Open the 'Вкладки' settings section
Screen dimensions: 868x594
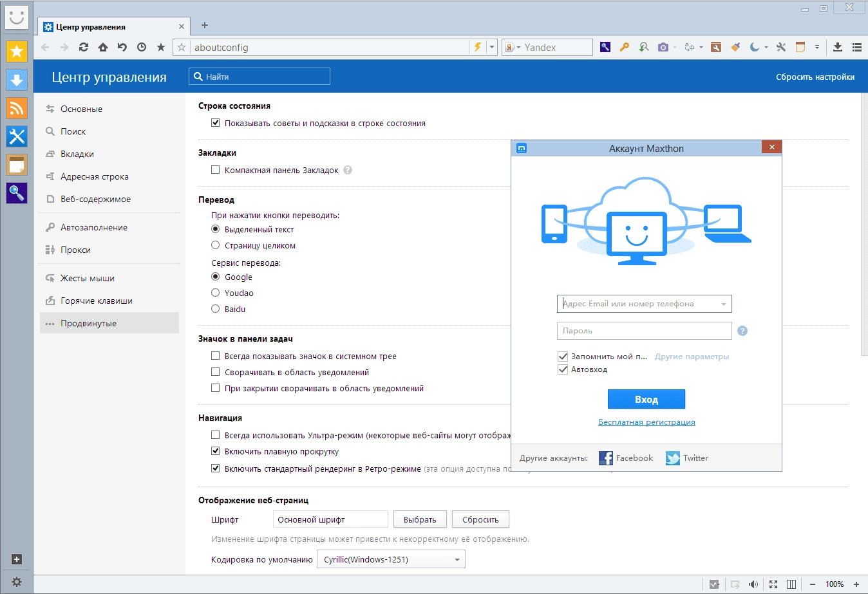[x=109, y=154]
